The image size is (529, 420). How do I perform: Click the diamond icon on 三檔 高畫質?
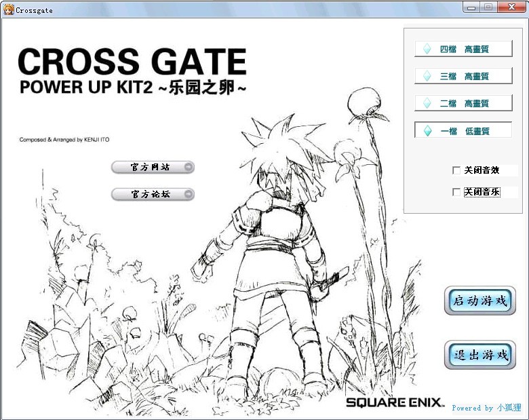click(427, 76)
